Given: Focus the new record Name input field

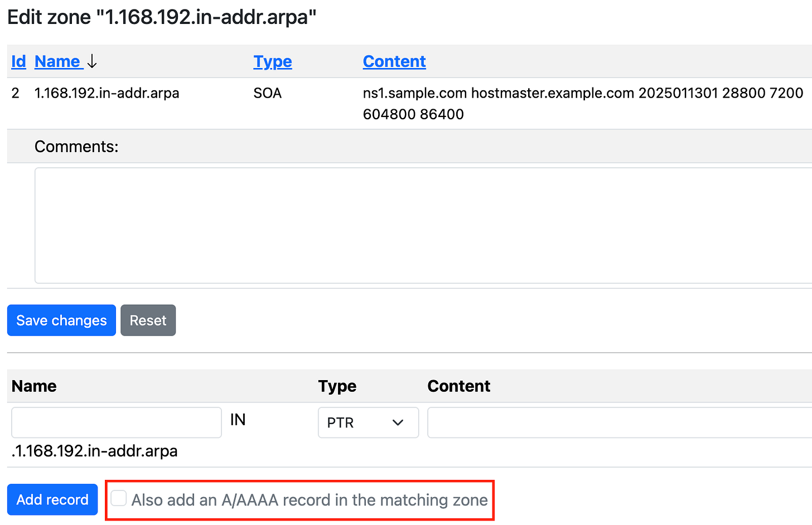Looking at the screenshot, I should 117,422.
